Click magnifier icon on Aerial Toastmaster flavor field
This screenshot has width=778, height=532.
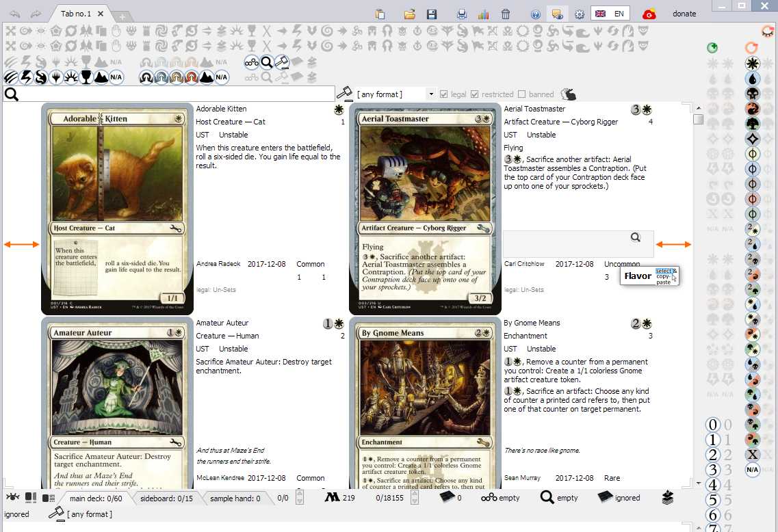point(636,237)
